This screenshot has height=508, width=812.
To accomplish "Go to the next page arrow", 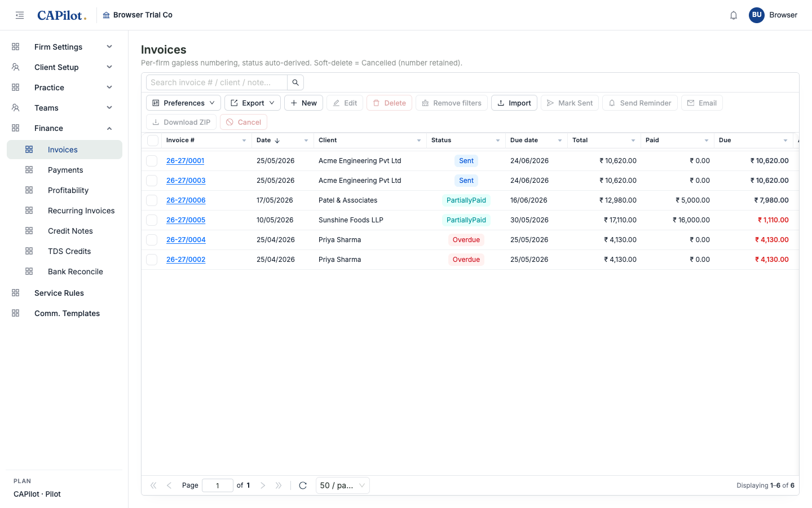I will [x=263, y=485].
